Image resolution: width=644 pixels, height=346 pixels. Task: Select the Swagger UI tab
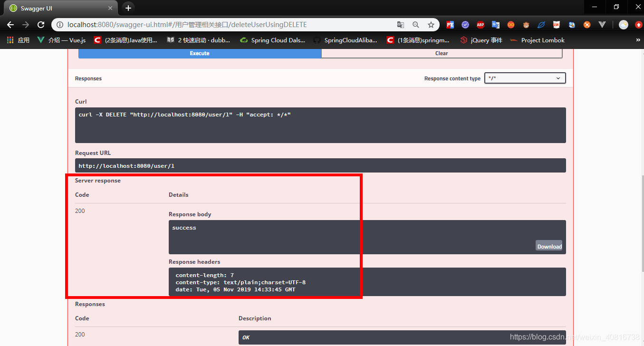[61, 8]
